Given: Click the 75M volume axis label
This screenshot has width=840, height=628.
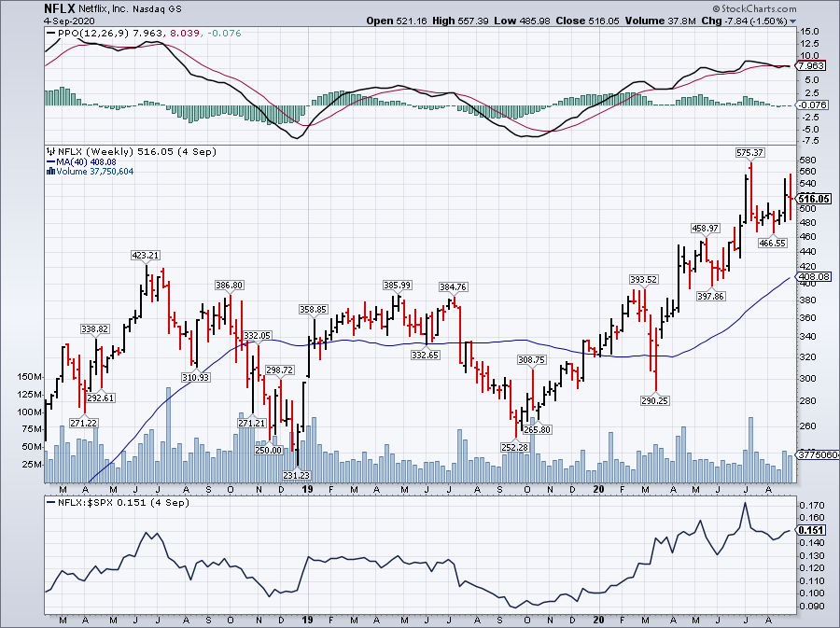Looking at the screenshot, I should (x=32, y=429).
